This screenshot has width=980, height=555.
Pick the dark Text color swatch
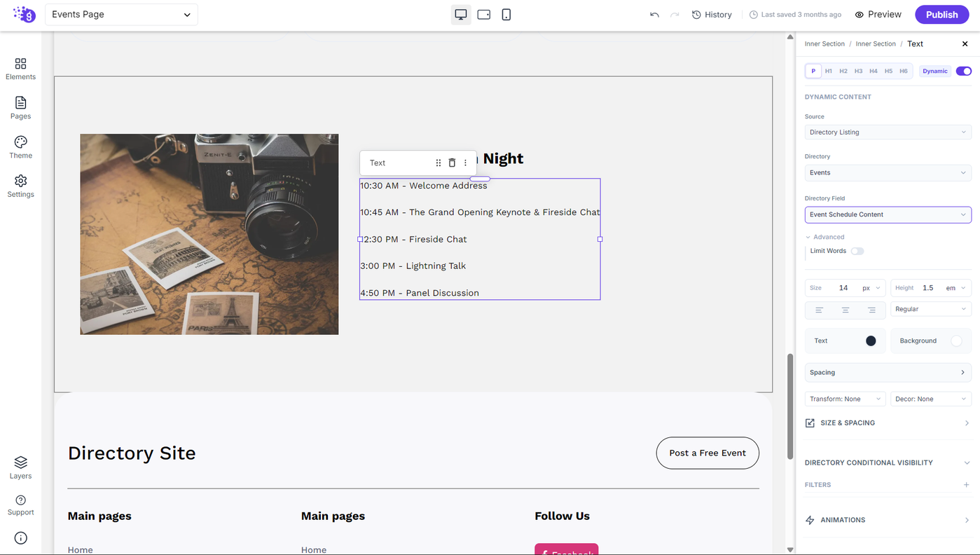[x=871, y=341]
